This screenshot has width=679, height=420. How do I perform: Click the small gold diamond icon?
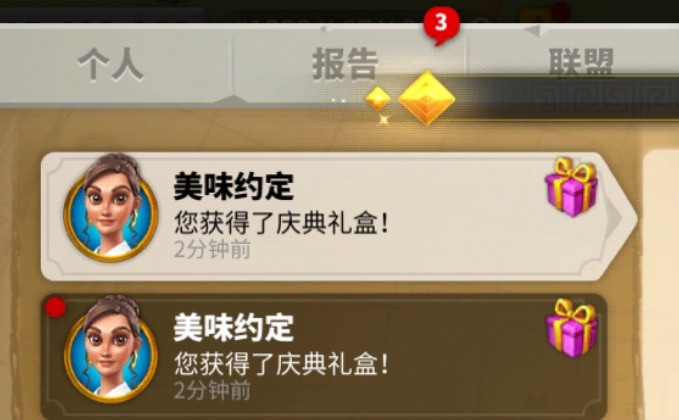[378, 99]
